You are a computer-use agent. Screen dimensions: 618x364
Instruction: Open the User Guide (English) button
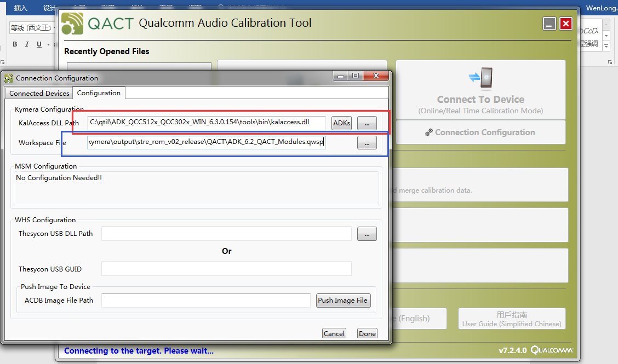[x=419, y=319]
